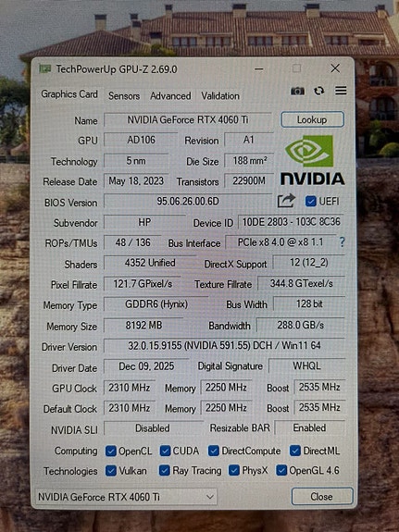
Task: Click the Memory Size field 8192 MB
Action: point(143,326)
